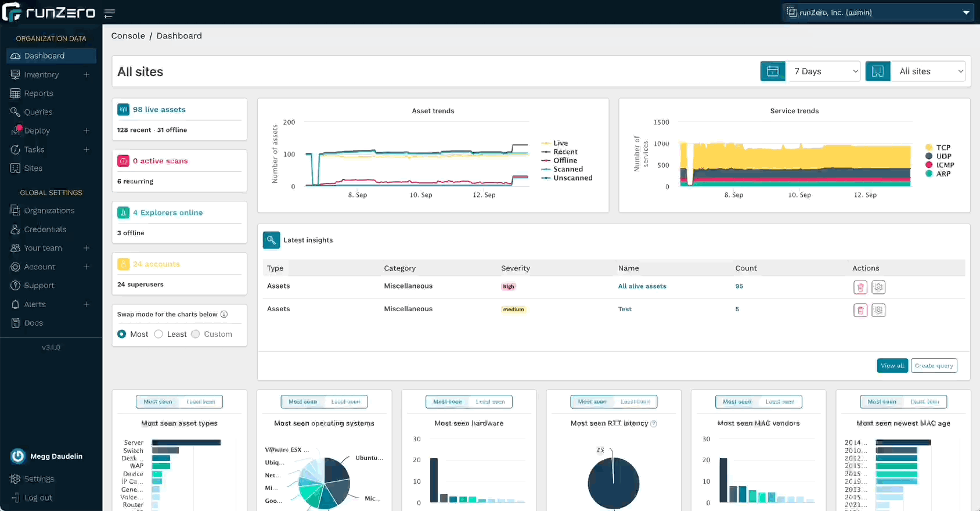Image resolution: width=980 pixels, height=511 pixels.
Task: Open settings gear for the Test insight
Action: click(x=878, y=310)
